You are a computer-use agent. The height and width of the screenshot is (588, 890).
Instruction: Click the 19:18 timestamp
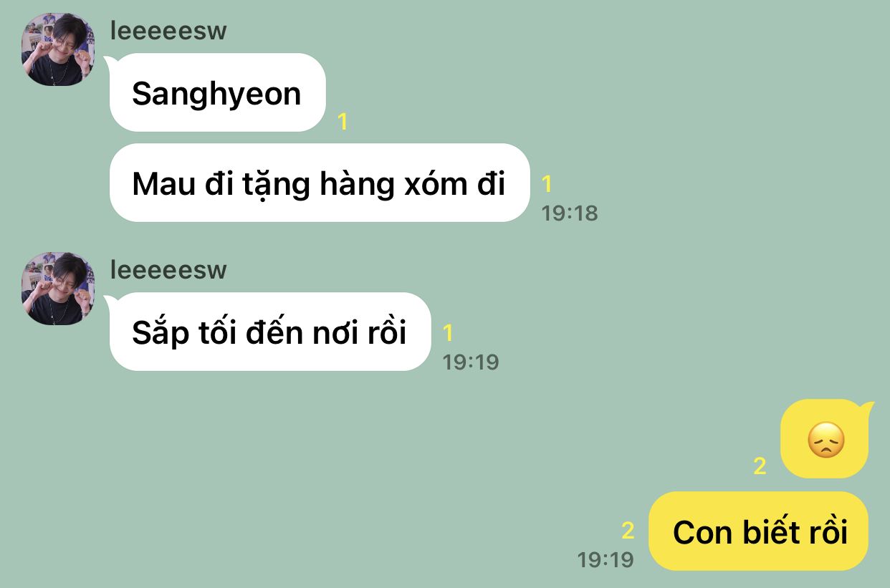tap(570, 213)
